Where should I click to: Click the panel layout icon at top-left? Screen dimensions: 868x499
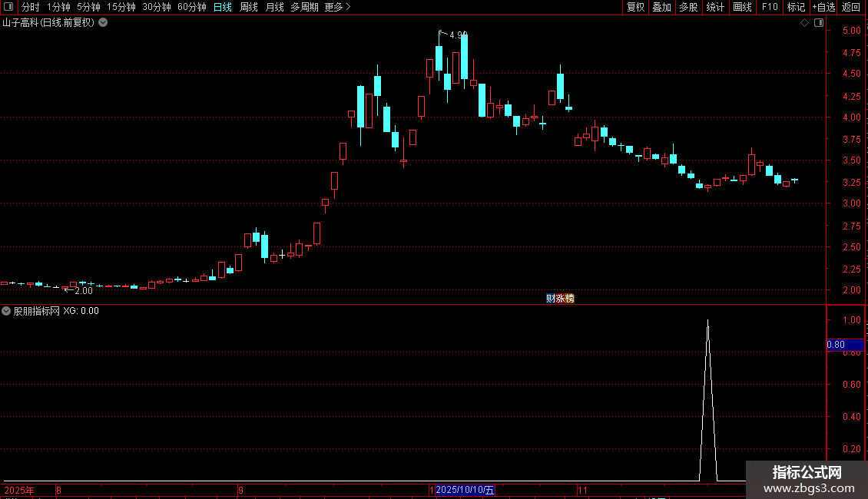pos(8,7)
